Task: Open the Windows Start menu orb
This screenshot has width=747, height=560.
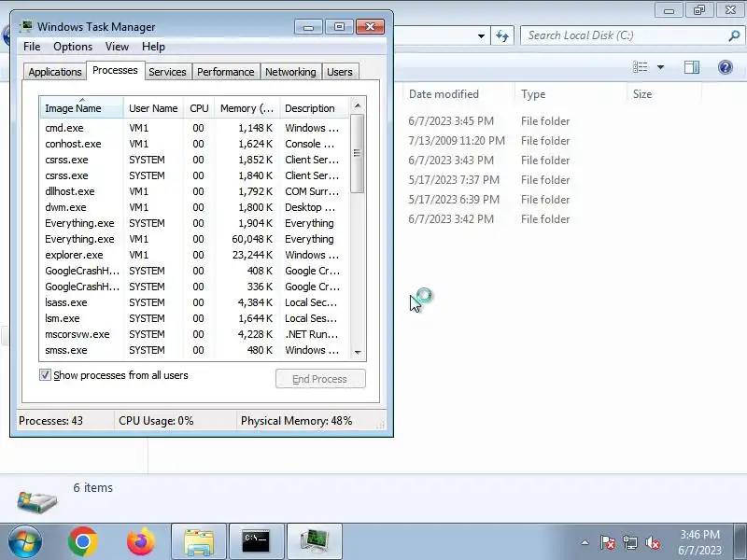Action: click(25, 542)
